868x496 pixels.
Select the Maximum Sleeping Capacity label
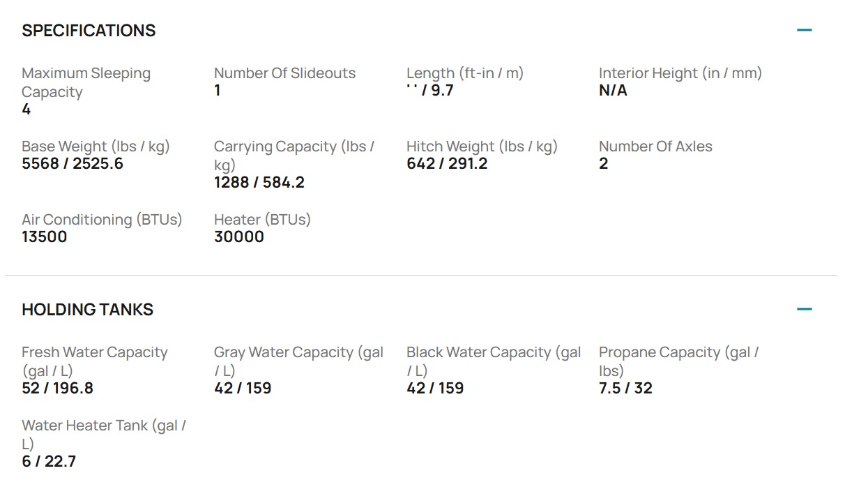point(86,82)
